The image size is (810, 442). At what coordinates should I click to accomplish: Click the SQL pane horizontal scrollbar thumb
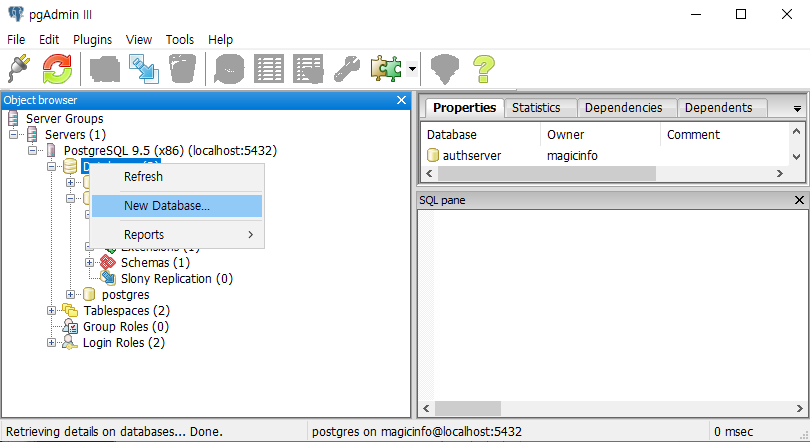pos(468,408)
